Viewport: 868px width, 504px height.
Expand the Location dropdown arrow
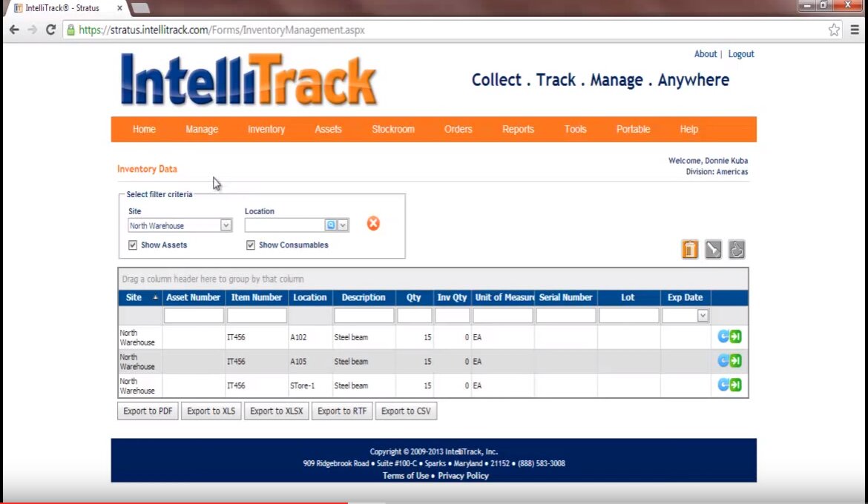tap(343, 225)
